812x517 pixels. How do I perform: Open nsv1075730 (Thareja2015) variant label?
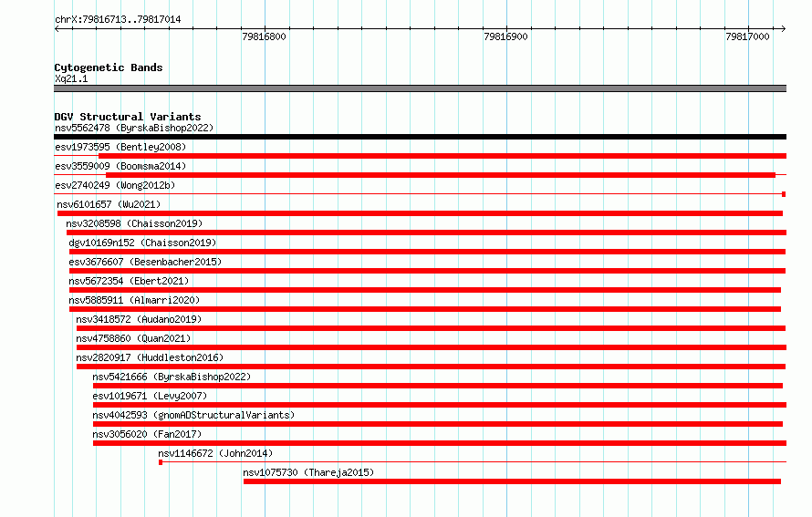(308, 472)
